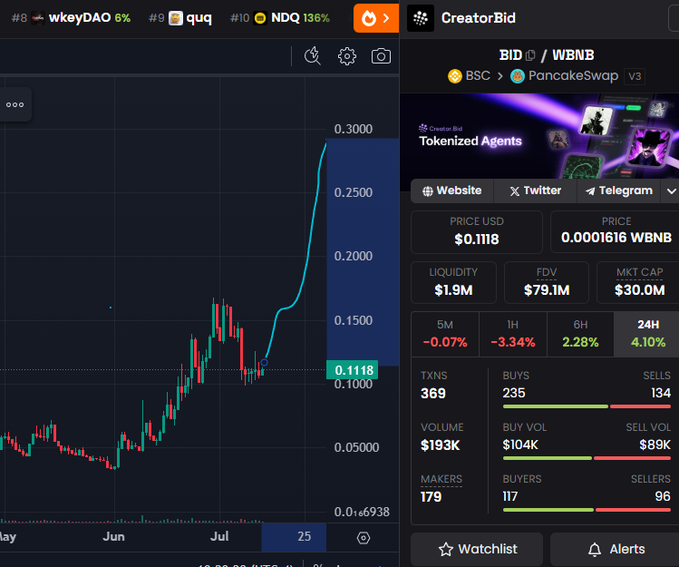Open the three-dot chart options menu
The image size is (679, 567).
[x=15, y=105]
